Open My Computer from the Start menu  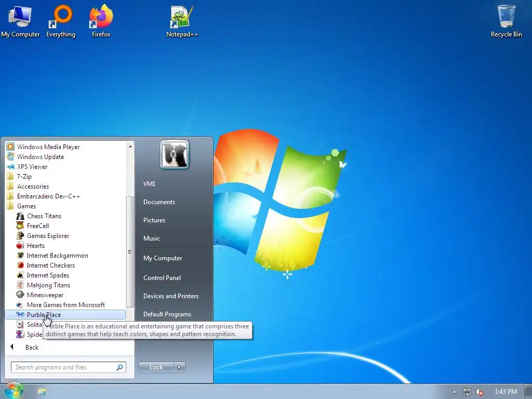[163, 258]
